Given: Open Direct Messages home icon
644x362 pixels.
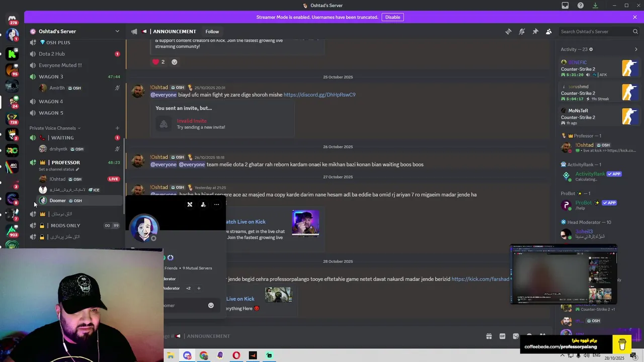Looking at the screenshot, I should click(x=12, y=19).
